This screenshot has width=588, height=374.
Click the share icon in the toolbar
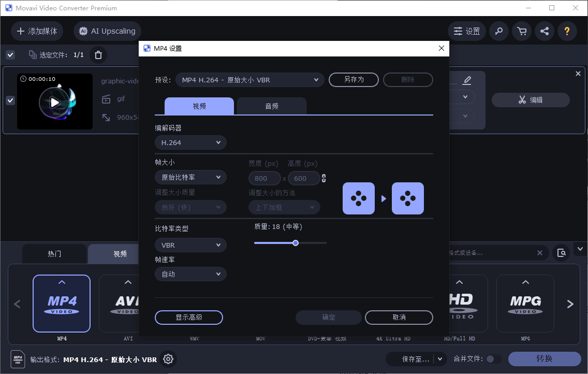544,31
